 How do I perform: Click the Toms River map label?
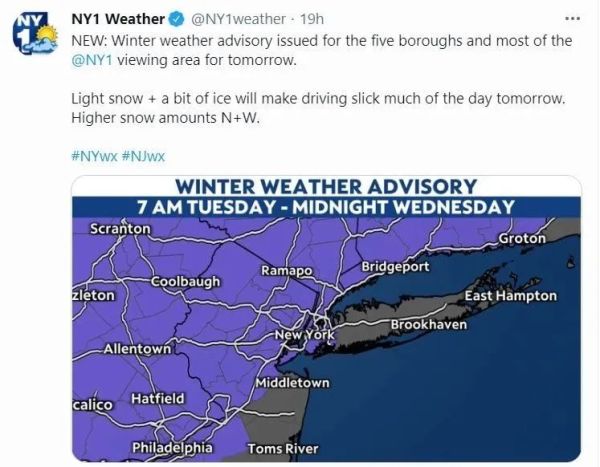[283, 449]
